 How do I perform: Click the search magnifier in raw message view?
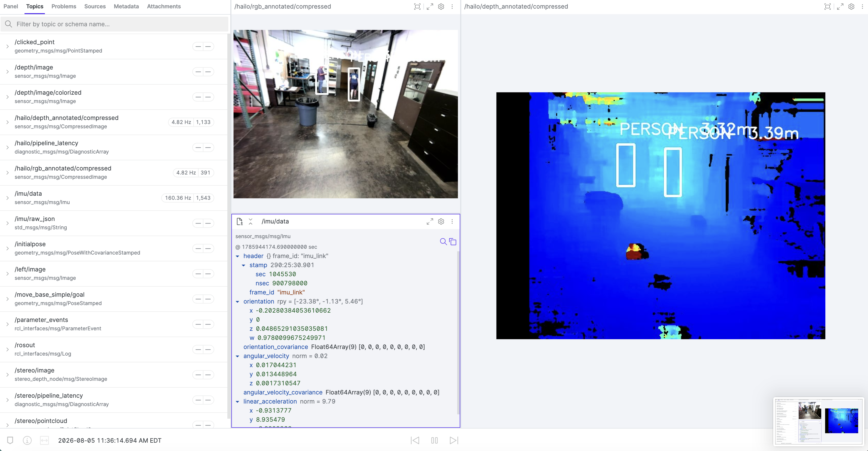pyautogui.click(x=443, y=241)
